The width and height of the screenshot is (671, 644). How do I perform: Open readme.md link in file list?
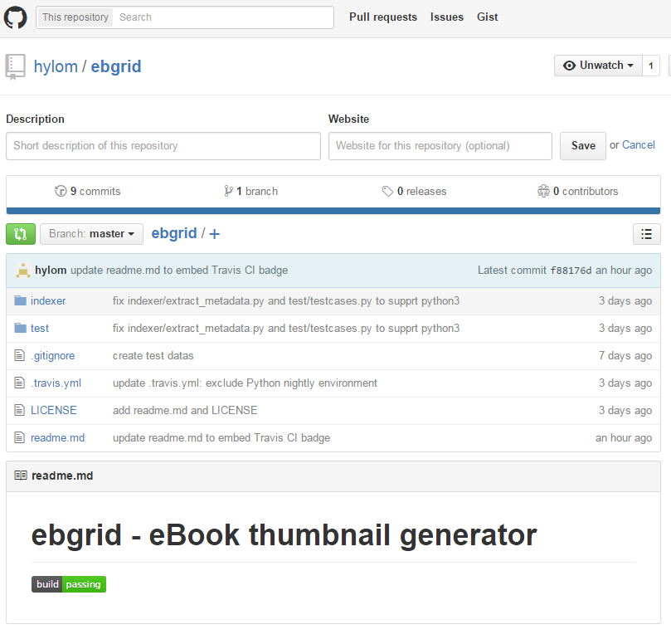coord(58,437)
